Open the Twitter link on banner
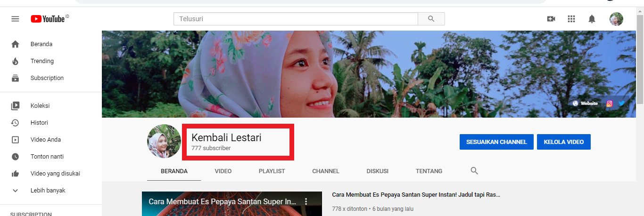644x216 pixels. coord(621,104)
